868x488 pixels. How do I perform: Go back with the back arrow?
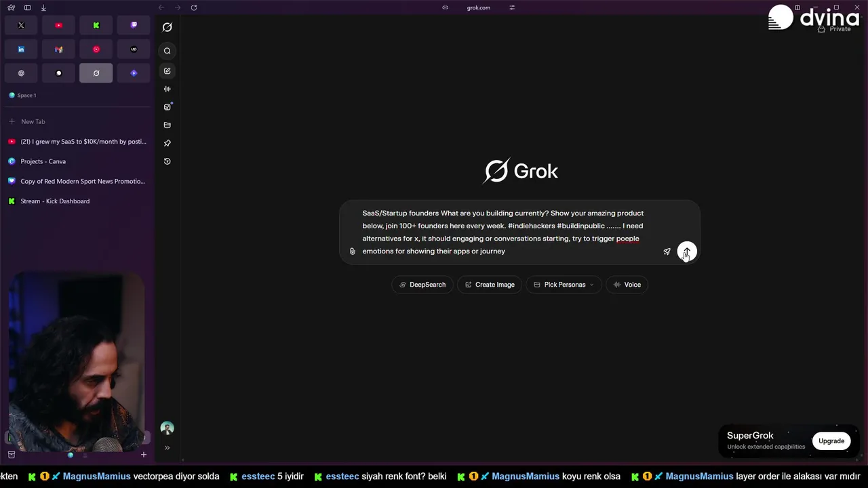pyautogui.click(x=161, y=7)
